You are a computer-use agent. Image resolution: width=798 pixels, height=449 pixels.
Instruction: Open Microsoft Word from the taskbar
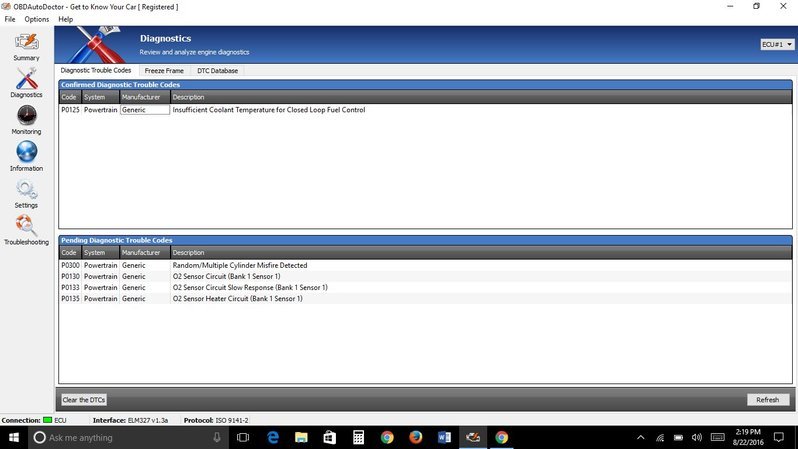coord(444,437)
